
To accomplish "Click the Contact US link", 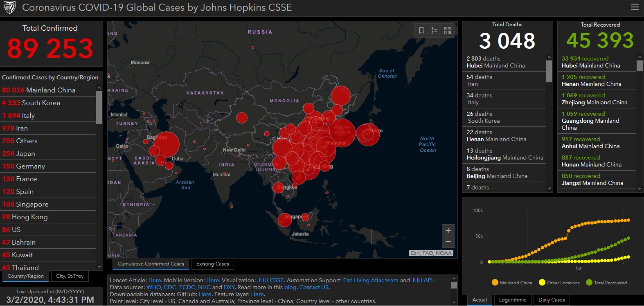I will [x=314, y=287].
